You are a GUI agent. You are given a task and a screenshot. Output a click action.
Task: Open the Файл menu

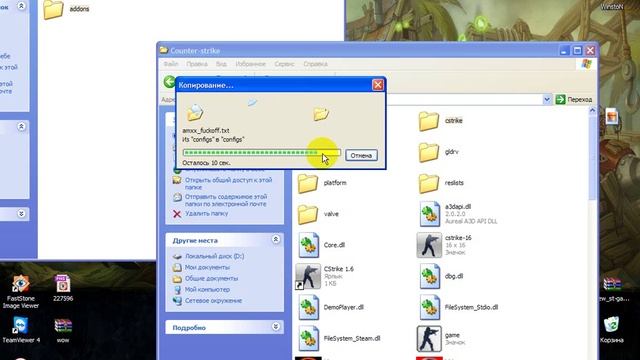(171, 64)
